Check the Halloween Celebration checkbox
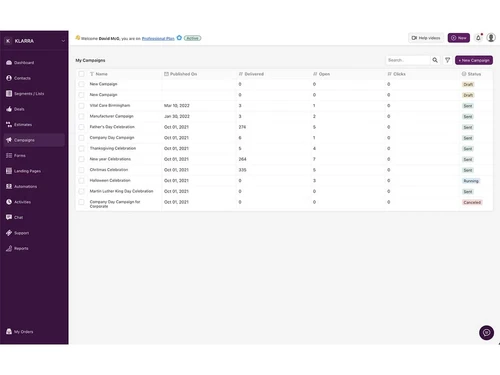This screenshot has width=500, height=375. [81, 180]
